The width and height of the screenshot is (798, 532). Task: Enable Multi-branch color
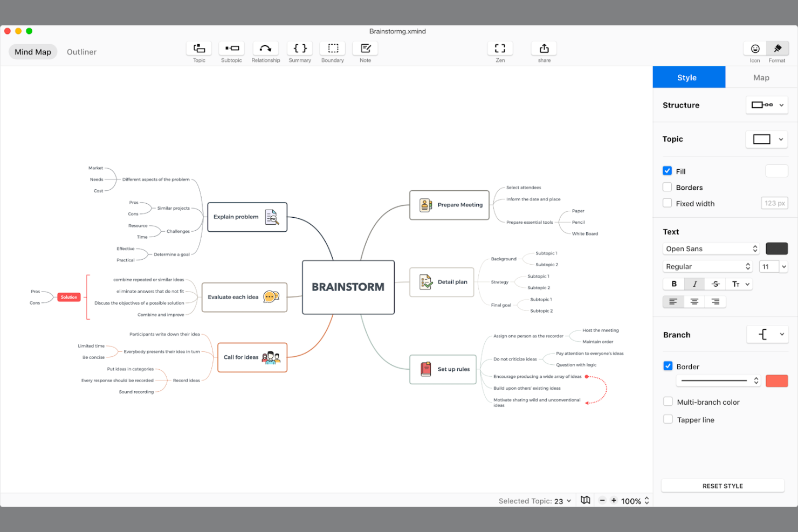coord(668,401)
